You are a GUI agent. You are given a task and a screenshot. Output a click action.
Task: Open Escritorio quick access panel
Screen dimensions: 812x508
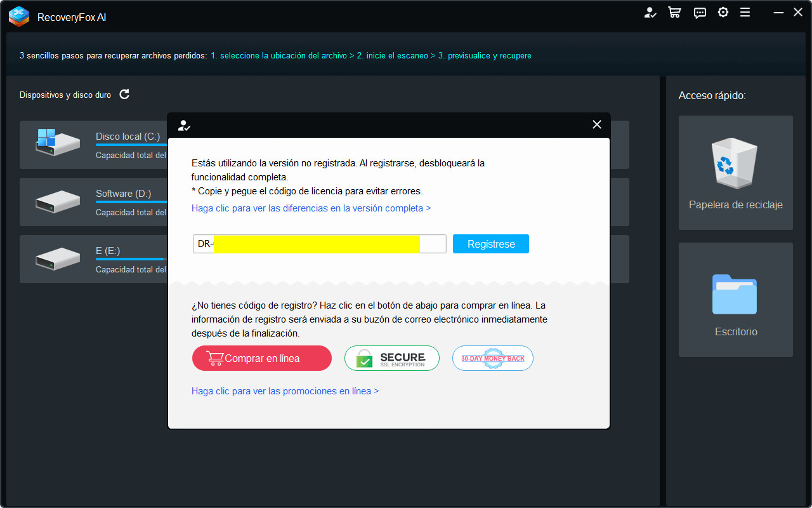[x=735, y=299]
